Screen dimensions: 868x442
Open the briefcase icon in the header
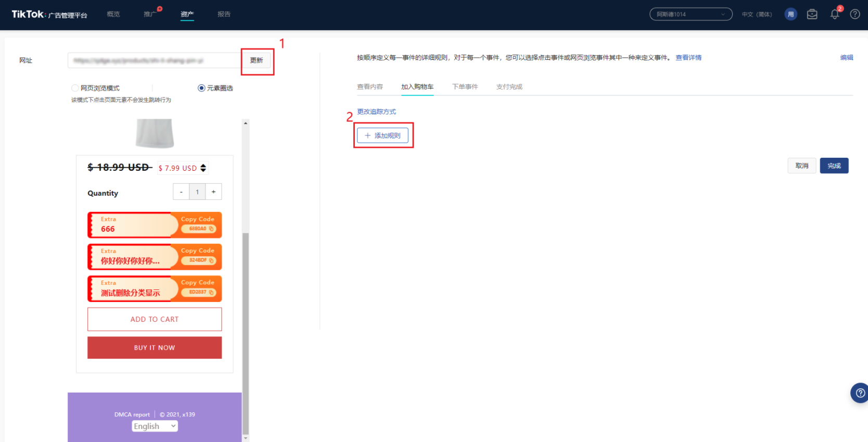point(812,15)
